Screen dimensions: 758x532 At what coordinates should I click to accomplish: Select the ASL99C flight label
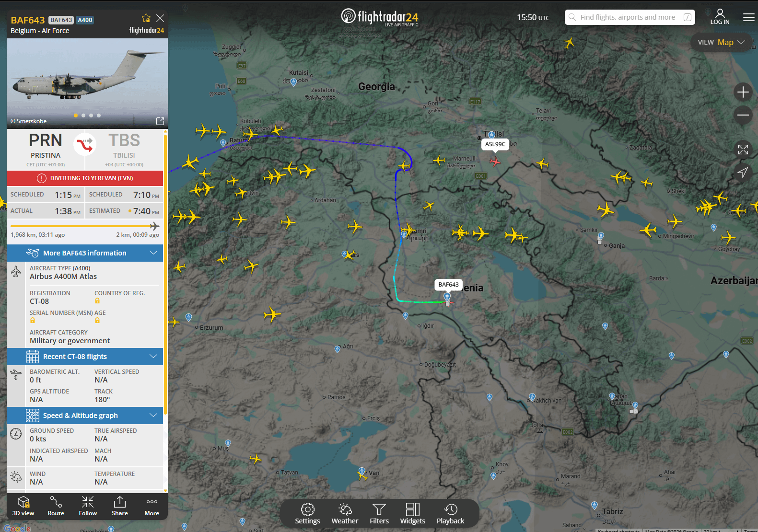pos(495,144)
